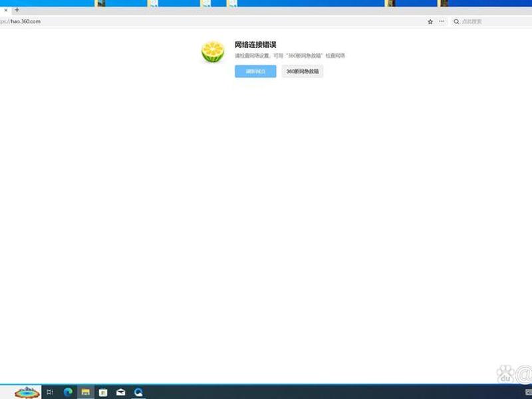Open a new tab with the plus button
This screenshot has height=399, width=532.
tap(17, 10)
